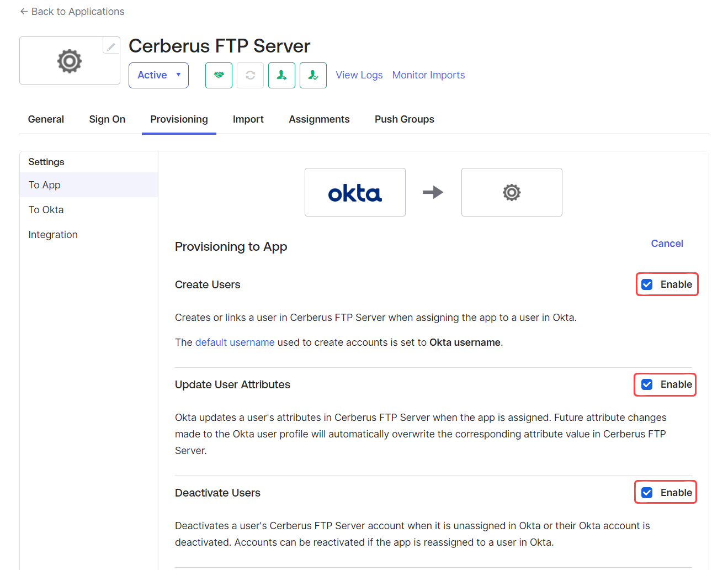The height and width of the screenshot is (570, 728).
Task: Click the person-with-pencil icon button before View Logs
Action: 313,75
